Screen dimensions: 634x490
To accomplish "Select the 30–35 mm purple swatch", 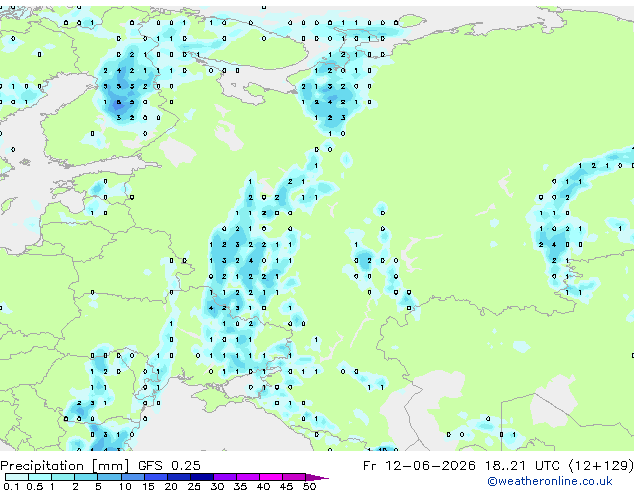I will coord(224,477).
